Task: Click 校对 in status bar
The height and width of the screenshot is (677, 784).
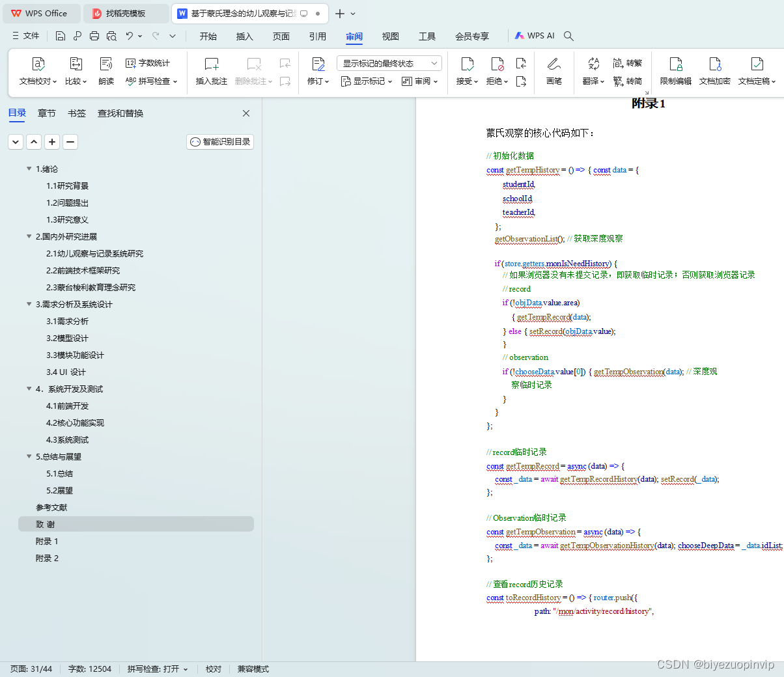Action: pyautogui.click(x=214, y=669)
